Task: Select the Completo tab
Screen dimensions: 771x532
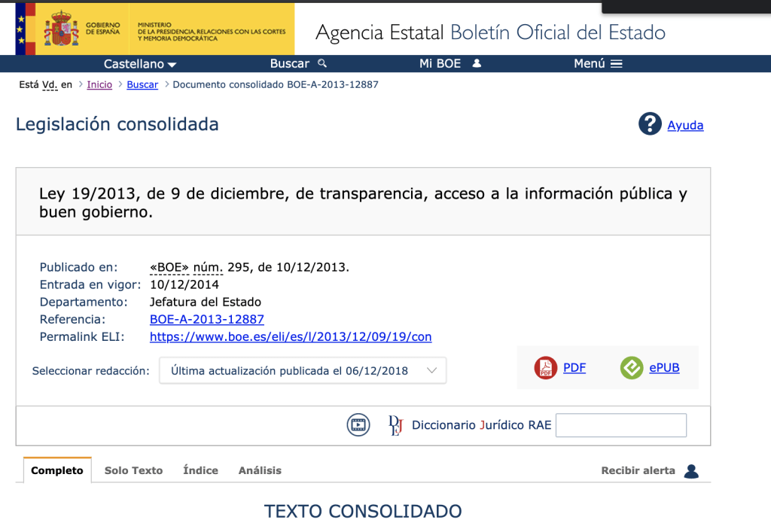Action: (x=57, y=470)
